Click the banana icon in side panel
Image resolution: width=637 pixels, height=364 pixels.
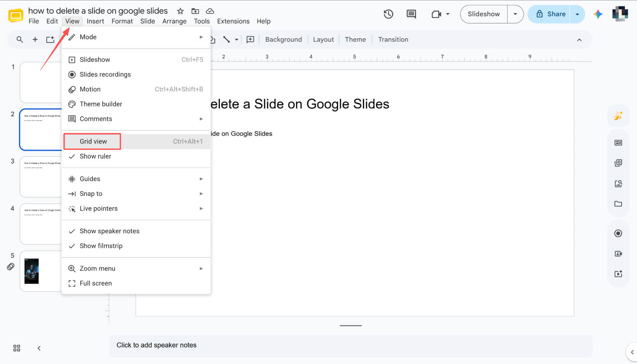click(618, 116)
